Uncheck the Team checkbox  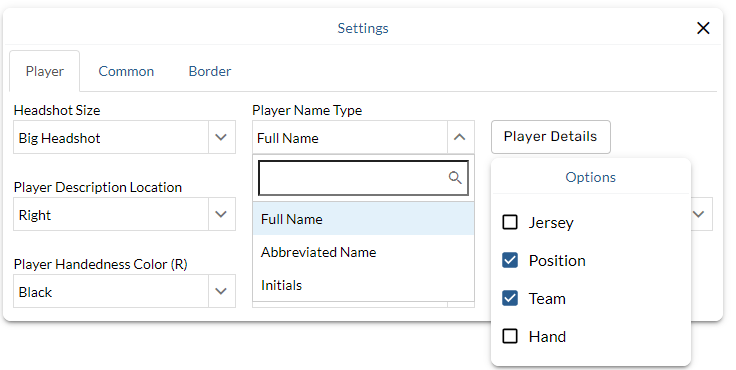point(510,298)
